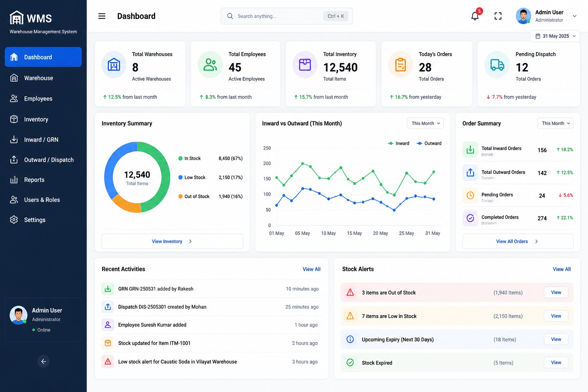
Task: Collapse the sidebar with back arrow
Action: coord(44,361)
